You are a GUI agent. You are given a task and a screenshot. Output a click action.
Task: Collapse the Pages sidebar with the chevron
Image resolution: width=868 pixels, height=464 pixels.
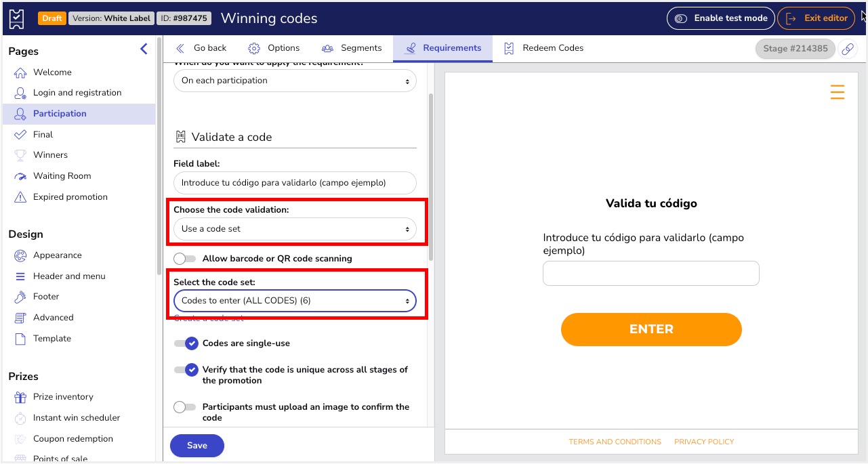pyautogui.click(x=144, y=49)
